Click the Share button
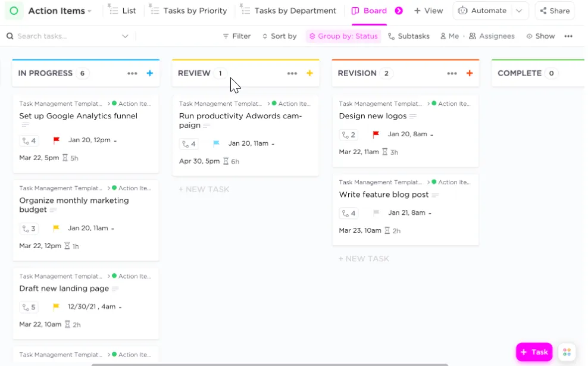The image size is (588, 366). click(x=555, y=11)
